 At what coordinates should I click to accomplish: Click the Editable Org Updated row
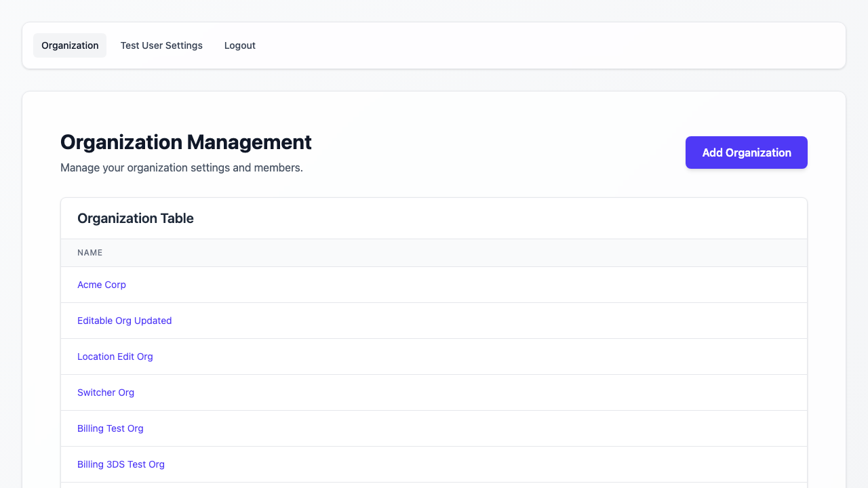coord(433,321)
